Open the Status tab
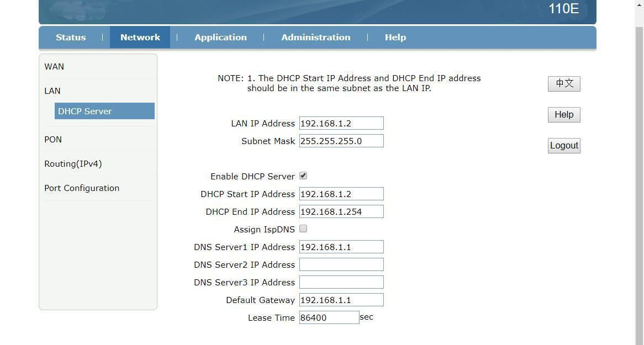The image size is (644, 345). coord(71,38)
